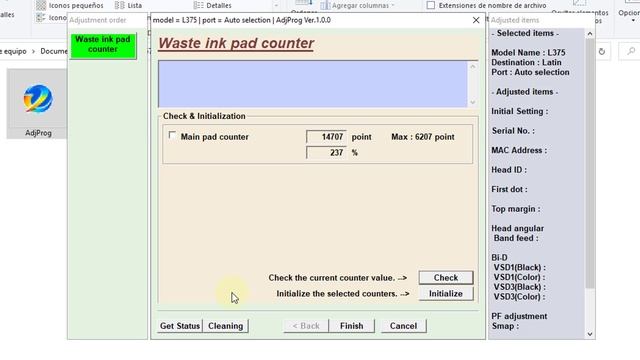Viewport: 640px width, 360px height.
Task: Click 'Destination : Latin' text
Action: tap(526, 62)
